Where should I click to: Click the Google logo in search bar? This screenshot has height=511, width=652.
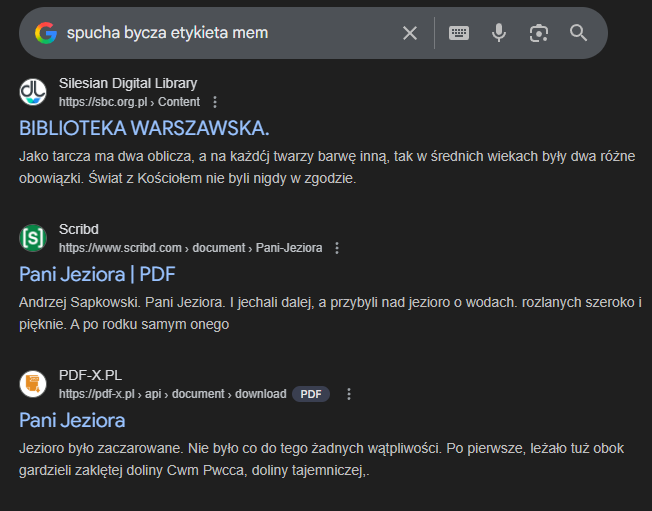pyautogui.click(x=46, y=33)
